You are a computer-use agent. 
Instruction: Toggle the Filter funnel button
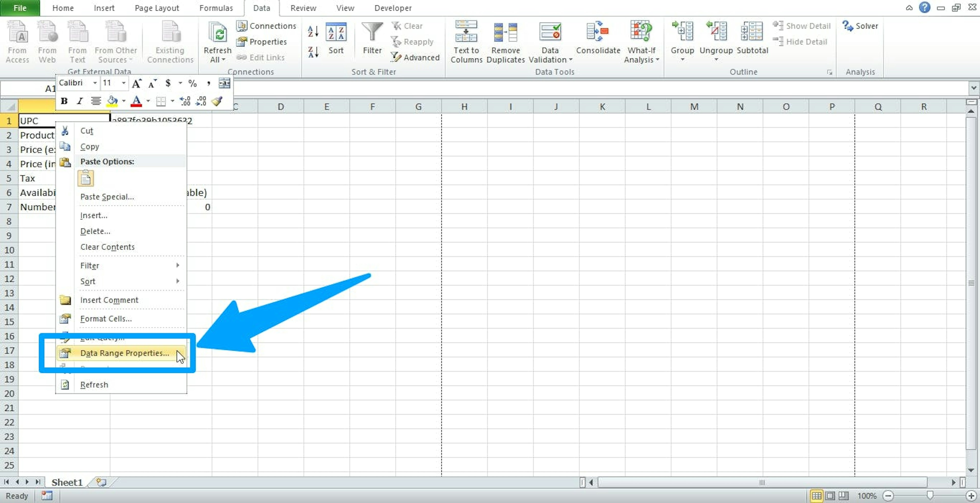pyautogui.click(x=372, y=38)
